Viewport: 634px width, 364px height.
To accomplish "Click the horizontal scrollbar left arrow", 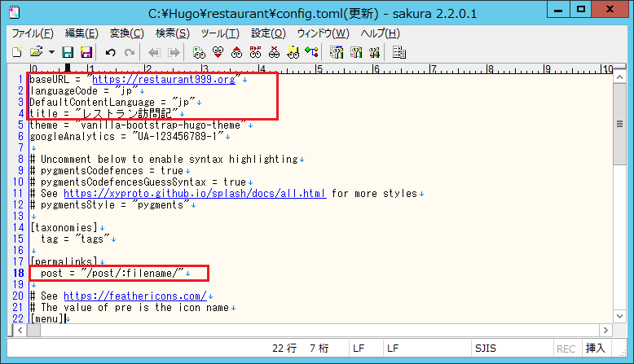I will point(20,330).
